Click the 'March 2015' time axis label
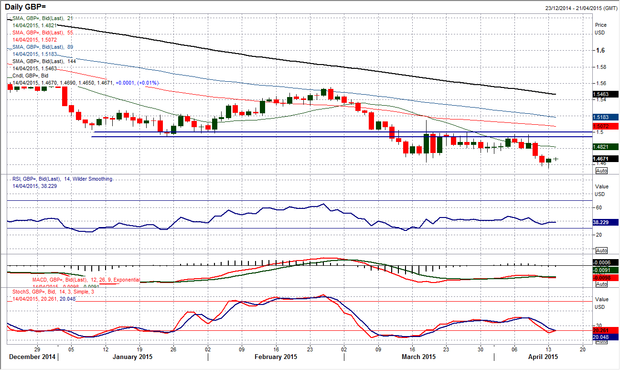 pos(418,357)
